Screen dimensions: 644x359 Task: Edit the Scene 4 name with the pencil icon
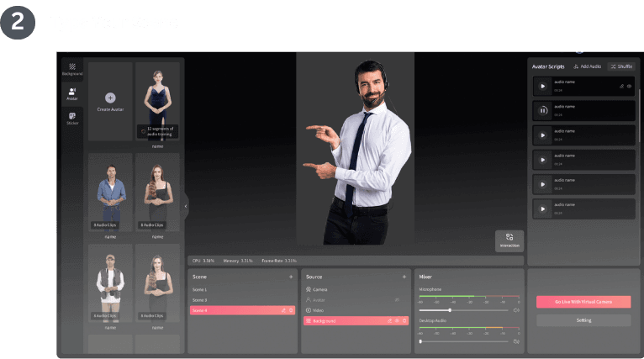[x=282, y=310]
